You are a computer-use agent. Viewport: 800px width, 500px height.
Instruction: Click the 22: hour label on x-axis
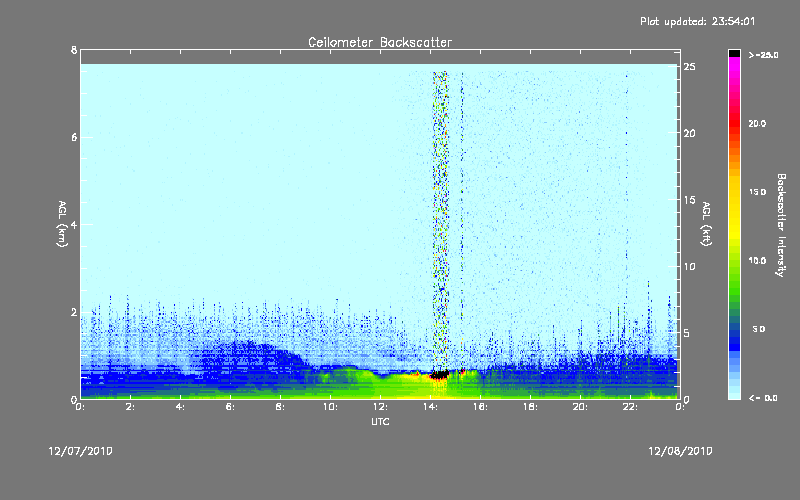click(x=630, y=407)
